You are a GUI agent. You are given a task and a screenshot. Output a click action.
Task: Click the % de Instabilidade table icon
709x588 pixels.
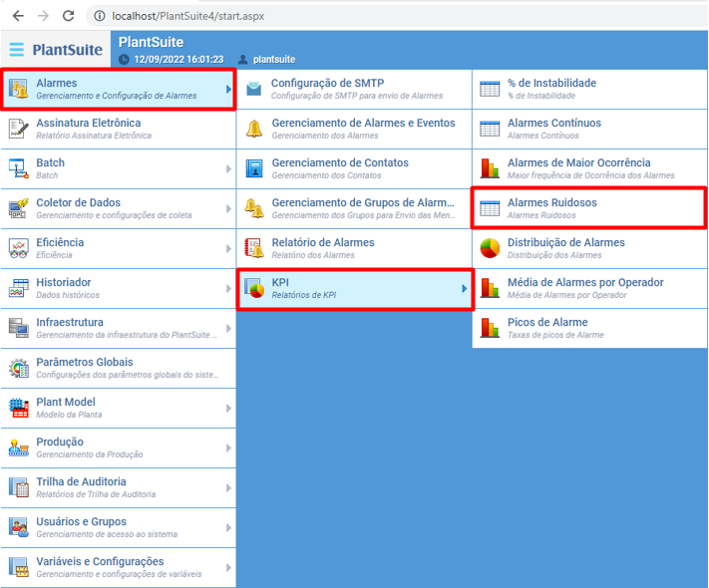pyautogui.click(x=490, y=89)
